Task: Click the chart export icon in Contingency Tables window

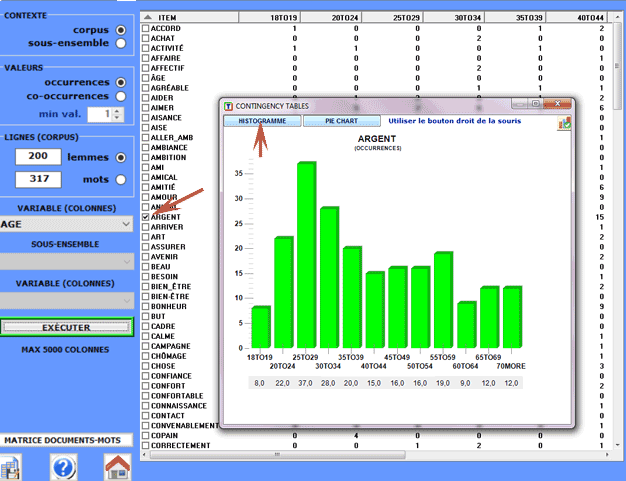Action: point(565,122)
